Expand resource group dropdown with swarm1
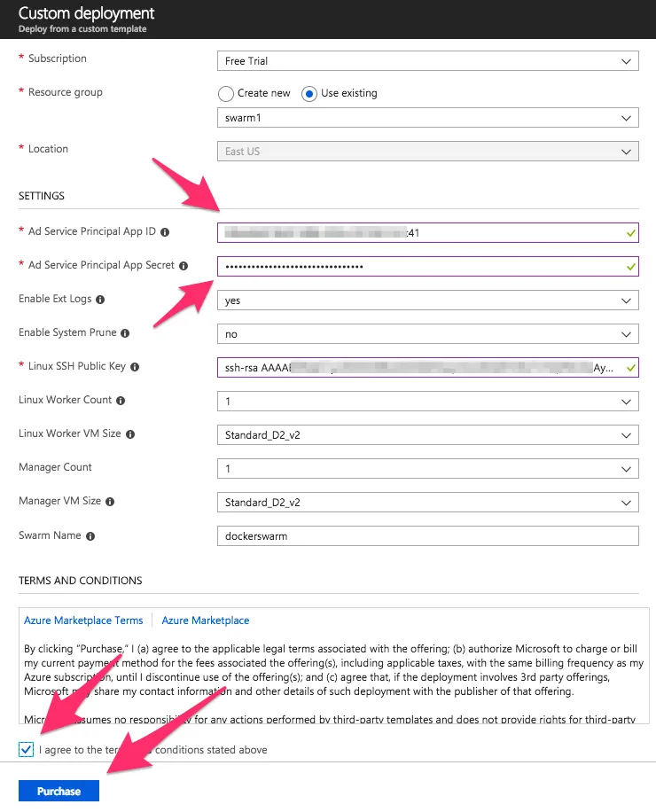The height and width of the screenshot is (812, 656). pos(427,118)
